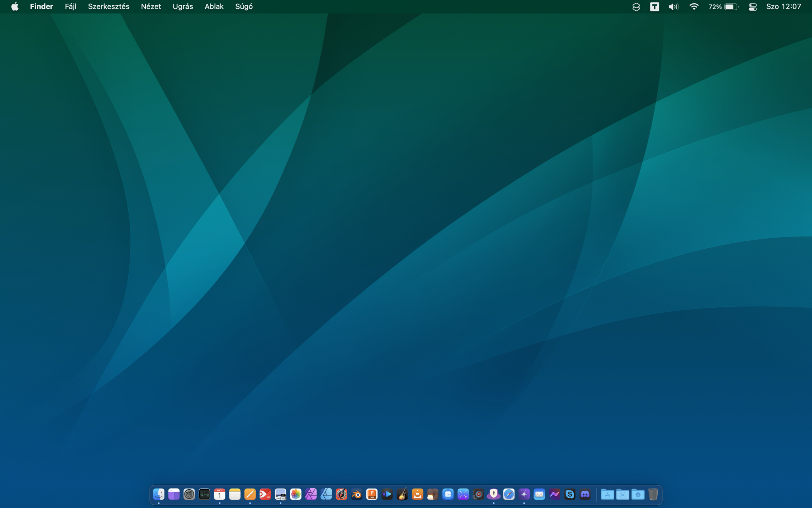Screen dimensions: 812x508
Task: Open Blender from the Dock
Action: click(356, 494)
